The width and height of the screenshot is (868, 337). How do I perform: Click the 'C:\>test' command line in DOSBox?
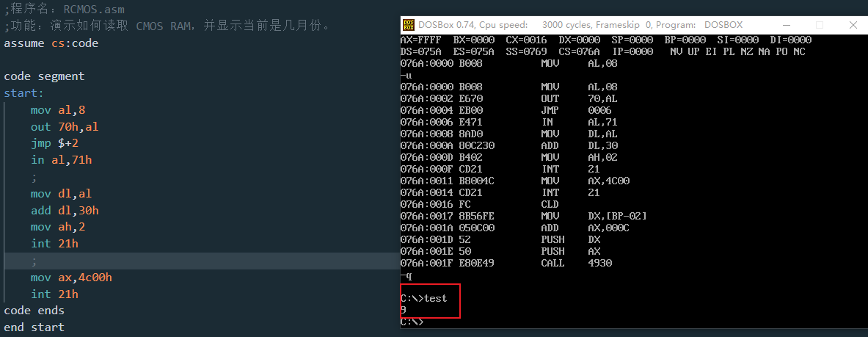coord(423,298)
